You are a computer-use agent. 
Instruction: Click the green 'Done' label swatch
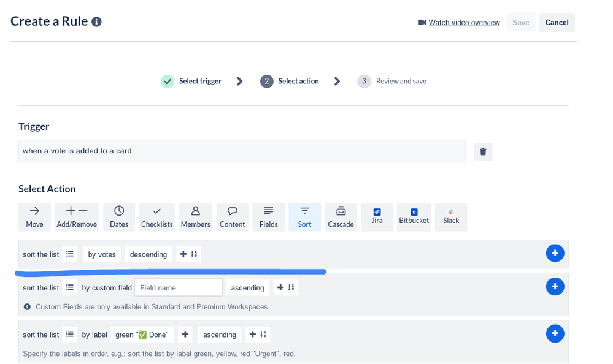[x=142, y=335]
